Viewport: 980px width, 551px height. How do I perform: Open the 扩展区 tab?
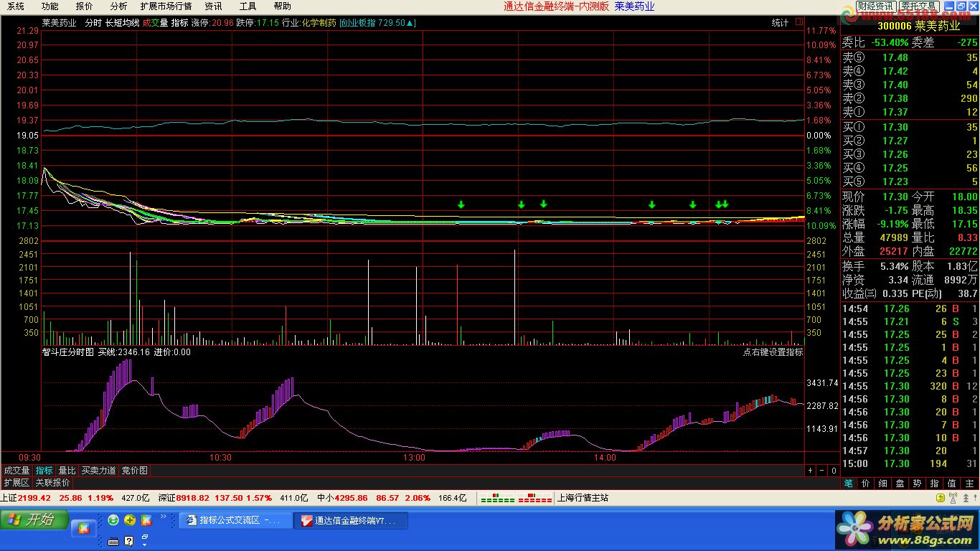click(17, 483)
